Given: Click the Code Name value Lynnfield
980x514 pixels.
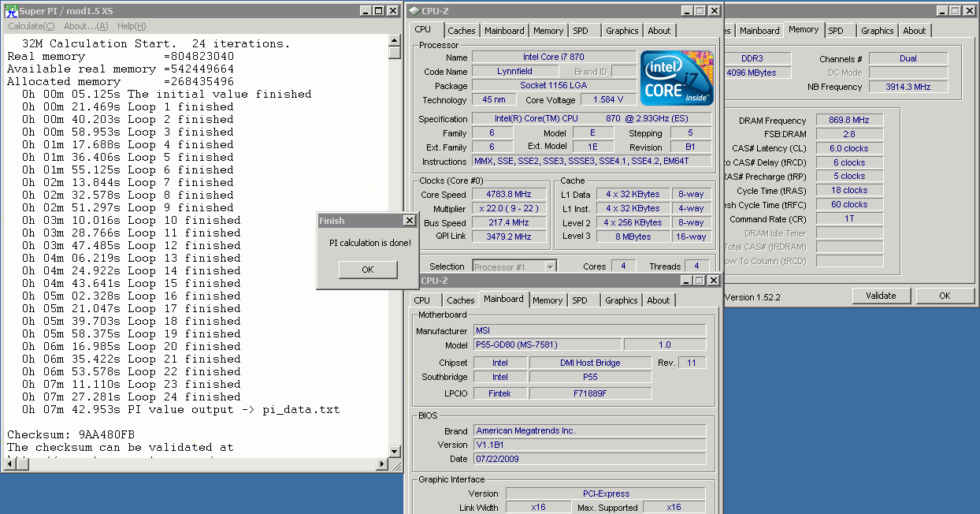Looking at the screenshot, I should 514,72.
